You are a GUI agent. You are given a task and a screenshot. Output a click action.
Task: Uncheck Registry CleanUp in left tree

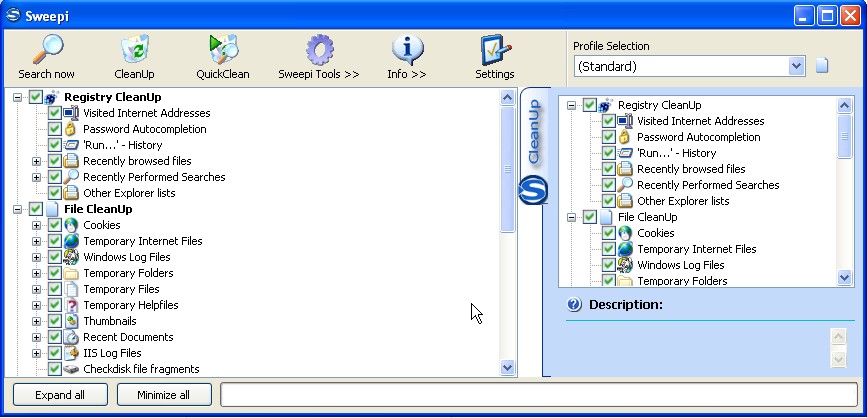pos(35,97)
